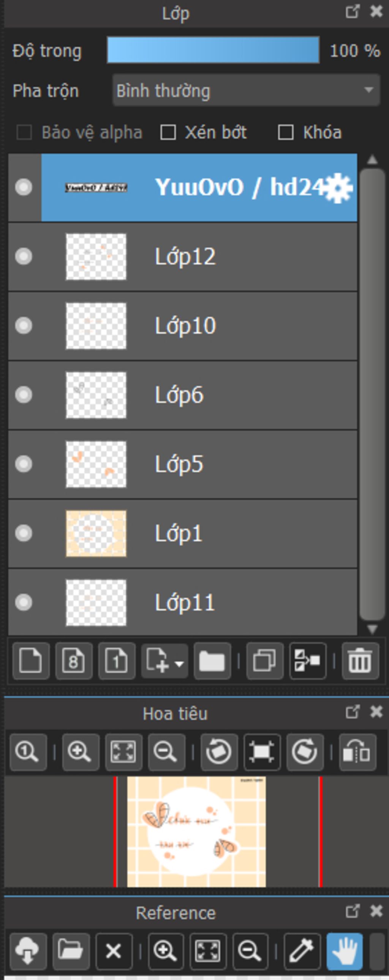The image size is (389, 980).
Task: Click the Lớp6 layer thumbnail
Action: click(96, 395)
